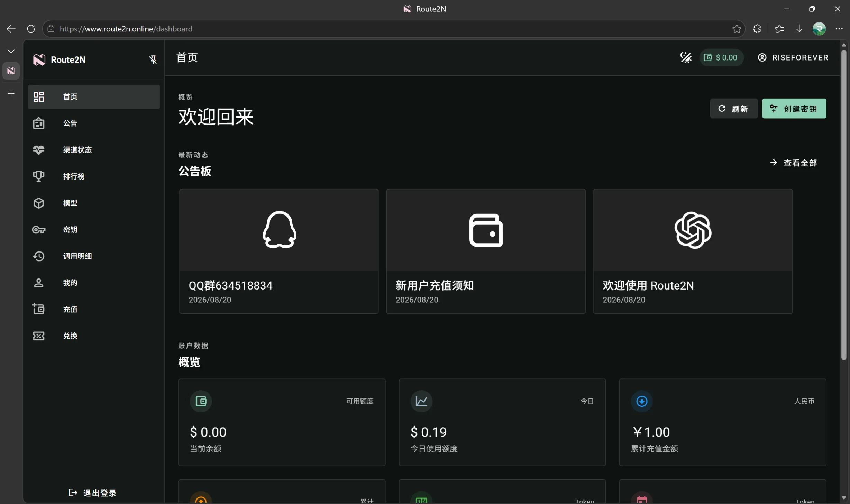The height and width of the screenshot is (504, 850).
Task: Click the download icon in 人民币 card
Action: point(642,401)
